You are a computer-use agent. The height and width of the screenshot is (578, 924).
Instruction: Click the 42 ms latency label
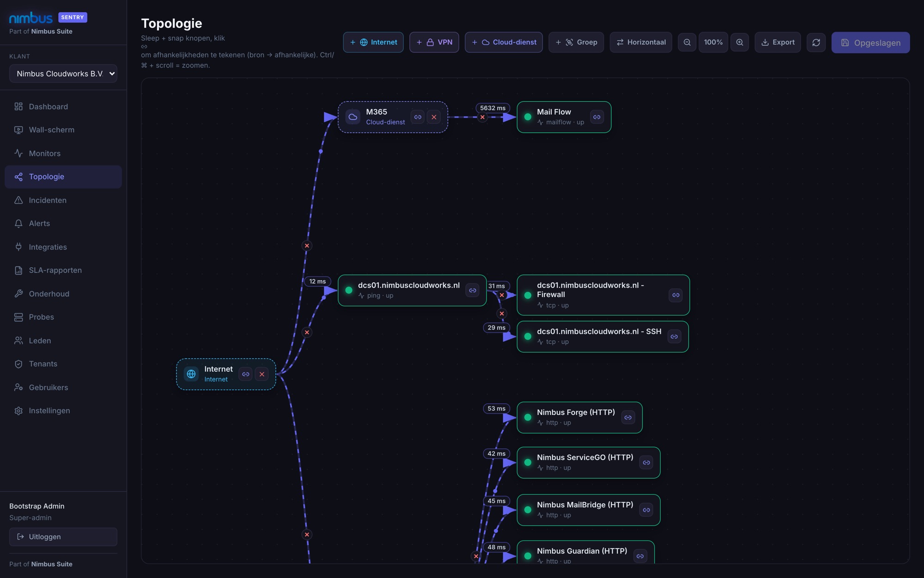tap(497, 454)
